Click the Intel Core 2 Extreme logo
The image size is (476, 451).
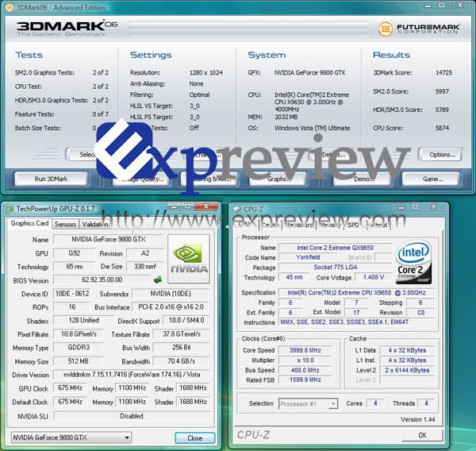(x=414, y=261)
